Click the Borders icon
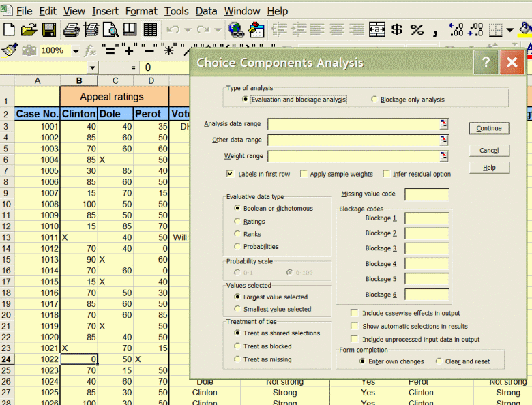532x405 pixels. click(x=495, y=29)
